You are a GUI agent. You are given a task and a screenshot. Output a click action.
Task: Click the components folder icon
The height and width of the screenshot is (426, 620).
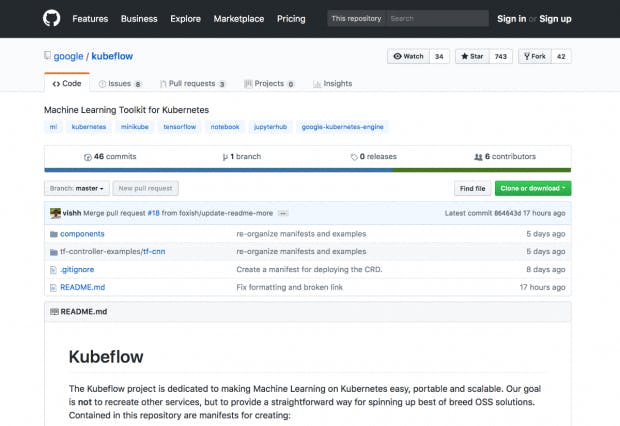pyautogui.click(x=54, y=234)
